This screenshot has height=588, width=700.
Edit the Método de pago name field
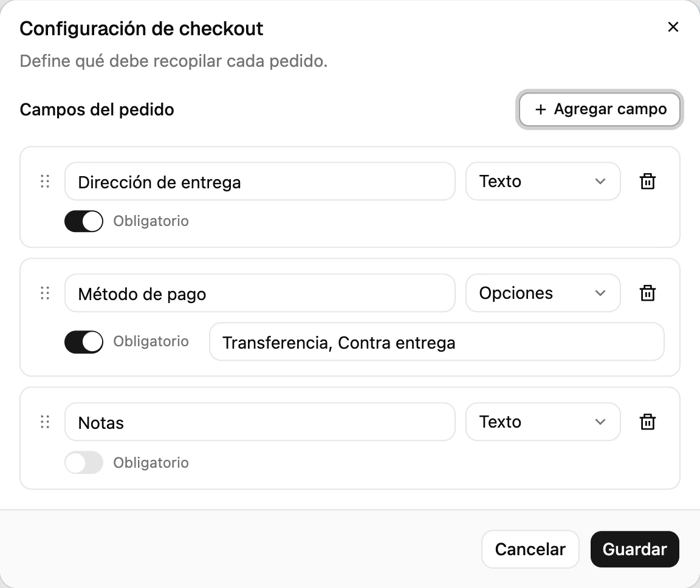260,293
